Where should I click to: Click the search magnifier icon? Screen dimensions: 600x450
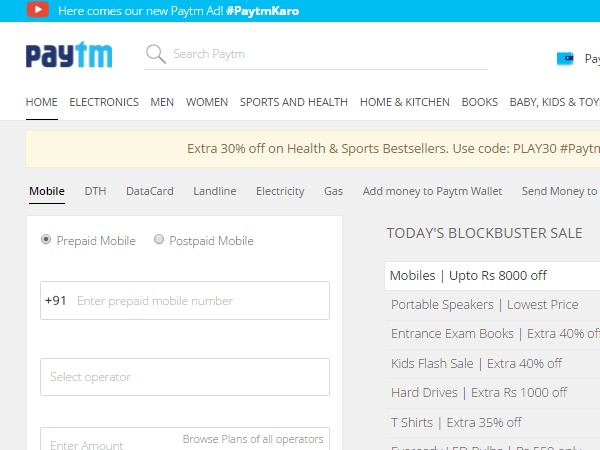tap(155, 54)
